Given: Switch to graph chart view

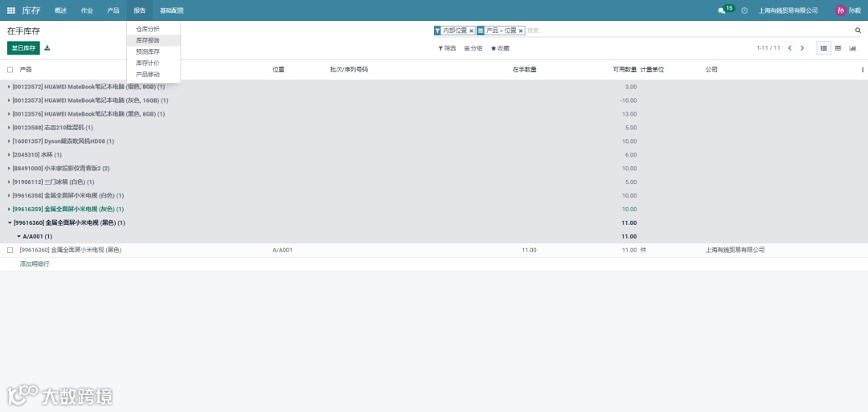Looking at the screenshot, I should tap(853, 48).
